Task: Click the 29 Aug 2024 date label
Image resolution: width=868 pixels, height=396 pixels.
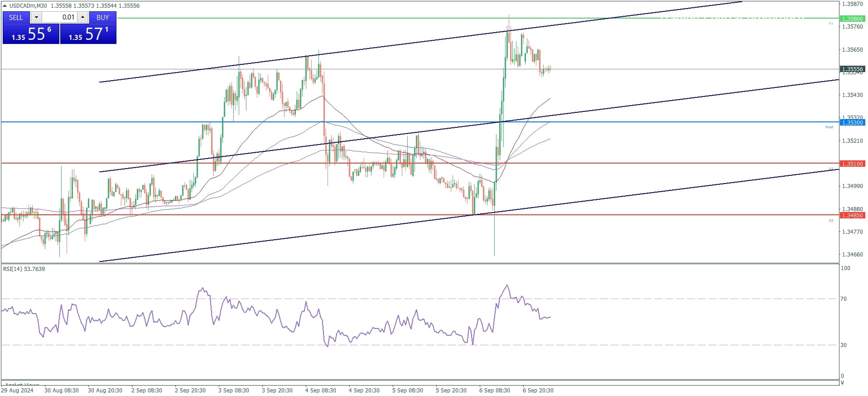Action: (x=17, y=391)
